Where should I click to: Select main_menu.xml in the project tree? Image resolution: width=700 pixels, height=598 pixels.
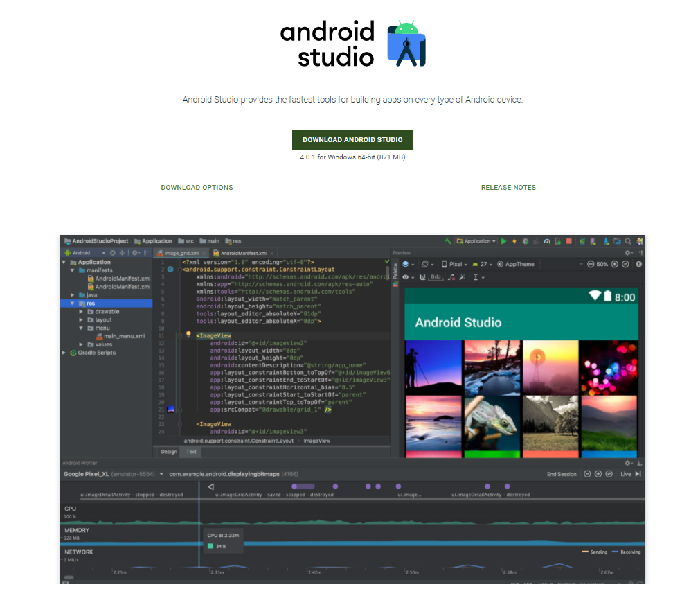point(120,337)
